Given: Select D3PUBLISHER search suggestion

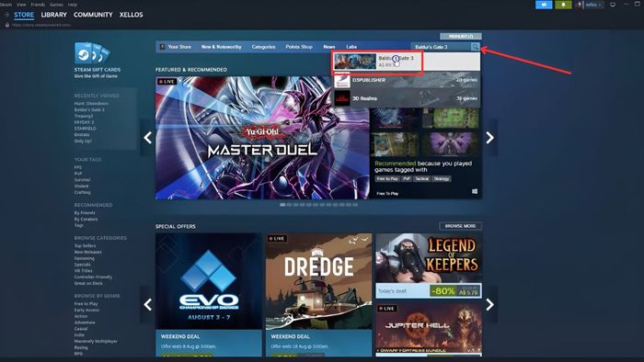Looking at the screenshot, I should [407, 80].
